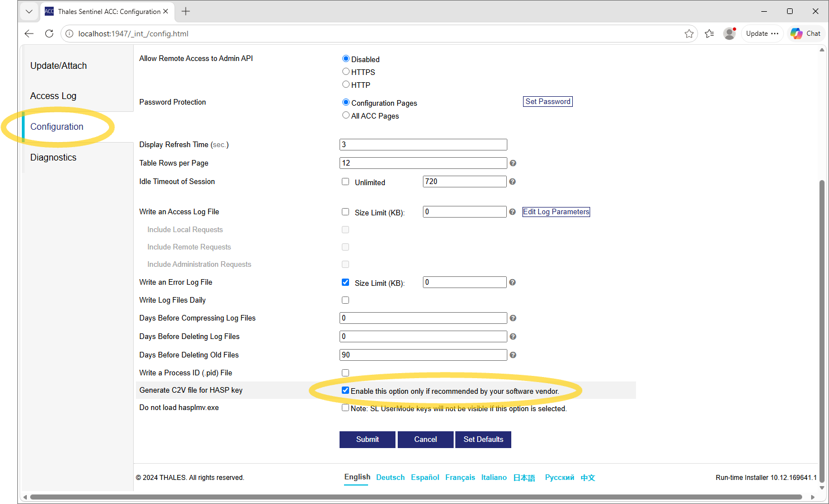Open Diagnostics in sidebar
Viewport: 829px width, 504px height.
[x=53, y=158]
